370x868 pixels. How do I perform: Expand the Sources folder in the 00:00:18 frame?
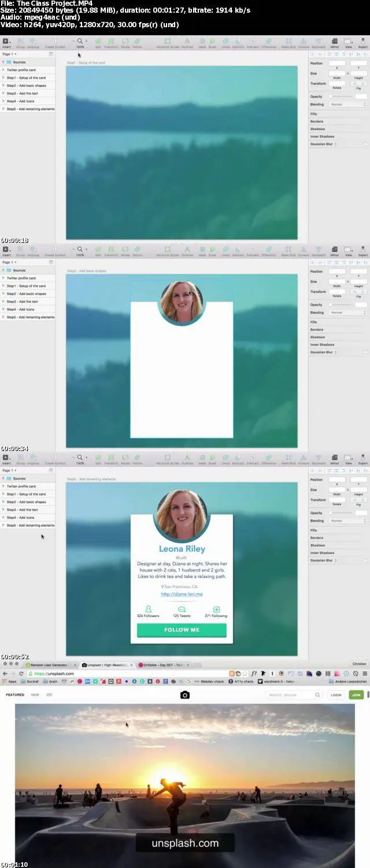tap(3, 62)
